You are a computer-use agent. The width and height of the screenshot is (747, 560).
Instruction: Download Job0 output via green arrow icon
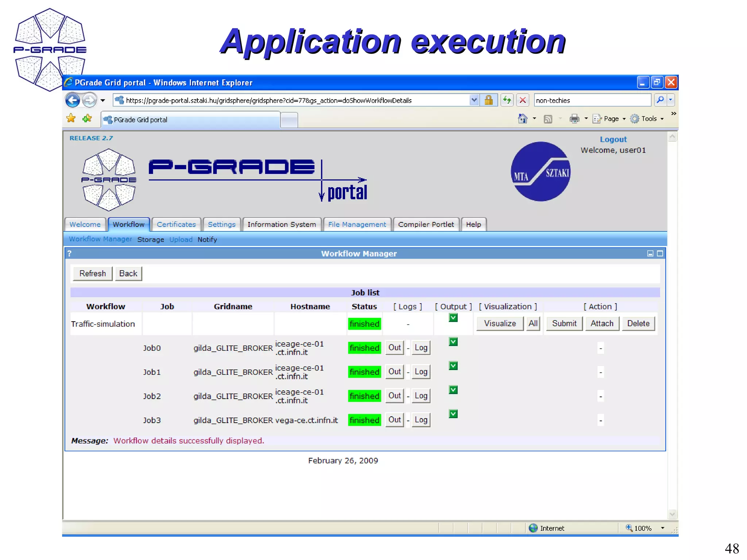coord(453,342)
